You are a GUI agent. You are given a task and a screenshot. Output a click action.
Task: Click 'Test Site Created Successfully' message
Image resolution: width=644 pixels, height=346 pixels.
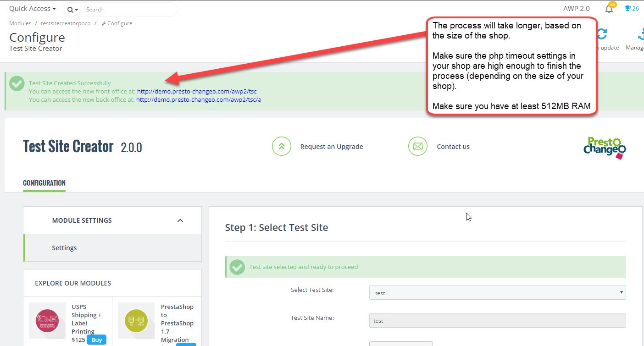tap(70, 83)
